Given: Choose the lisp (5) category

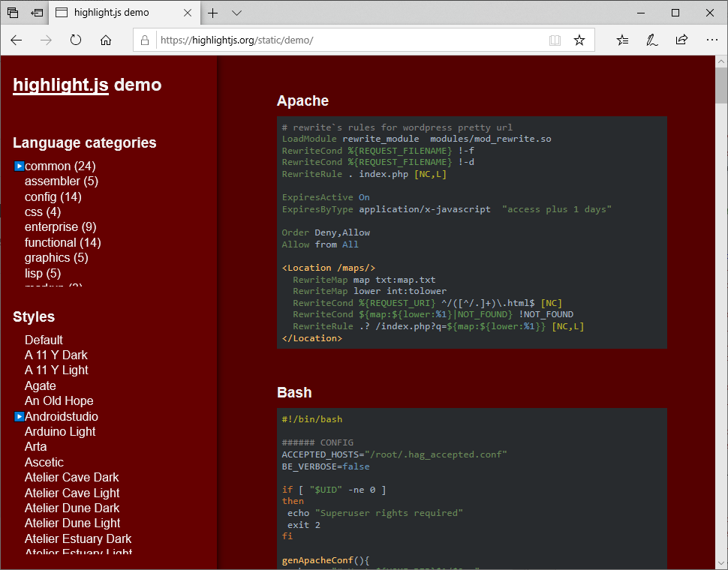Looking at the screenshot, I should click(x=43, y=274).
